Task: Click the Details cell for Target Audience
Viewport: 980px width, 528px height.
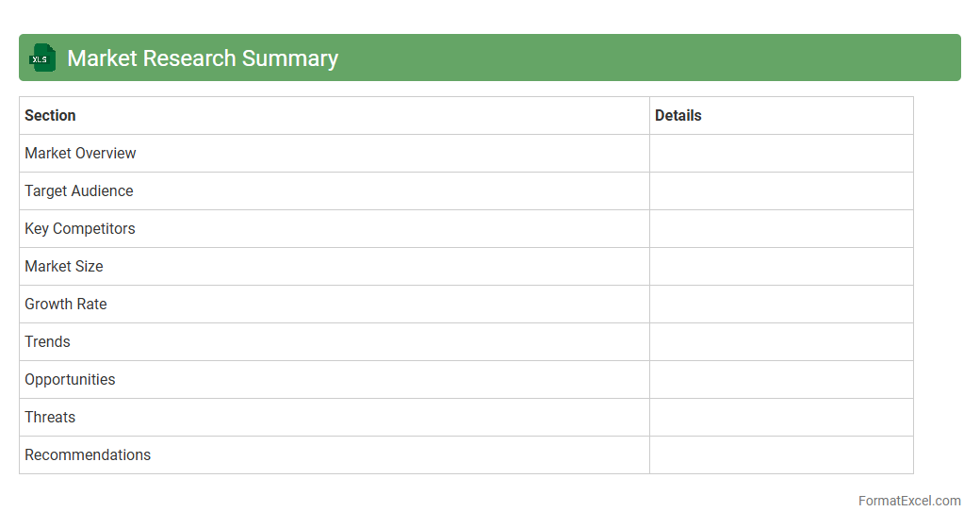Action: [x=781, y=190]
